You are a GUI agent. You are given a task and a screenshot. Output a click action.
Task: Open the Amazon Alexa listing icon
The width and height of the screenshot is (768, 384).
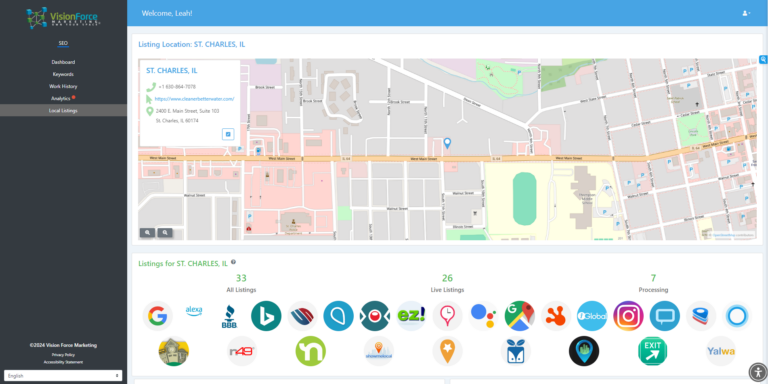point(194,311)
